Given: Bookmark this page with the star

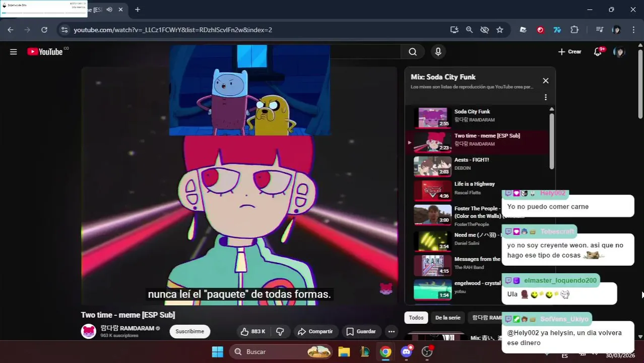Looking at the screenshot, I should pyautogui.click(x=499, y=30).
